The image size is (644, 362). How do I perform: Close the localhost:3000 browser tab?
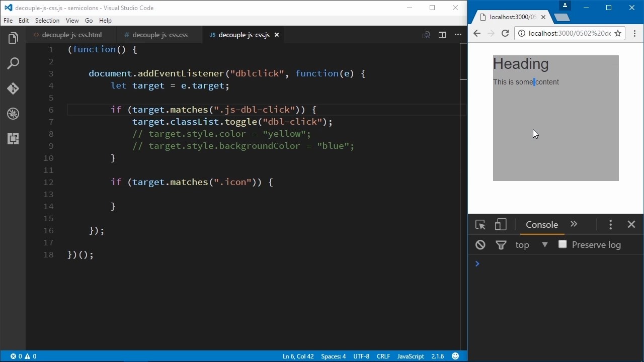(x=543, y=17)
